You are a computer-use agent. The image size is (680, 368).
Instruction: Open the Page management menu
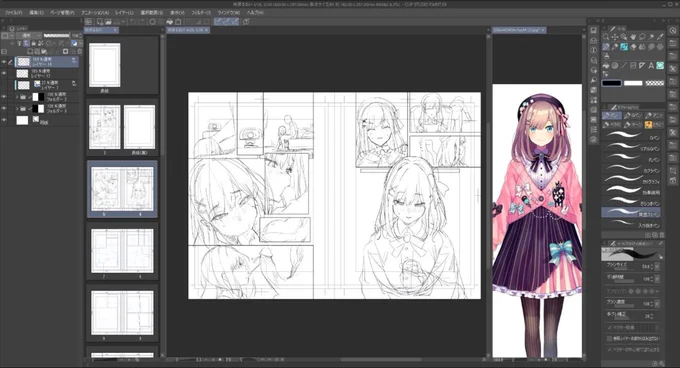tap(62, 13)
